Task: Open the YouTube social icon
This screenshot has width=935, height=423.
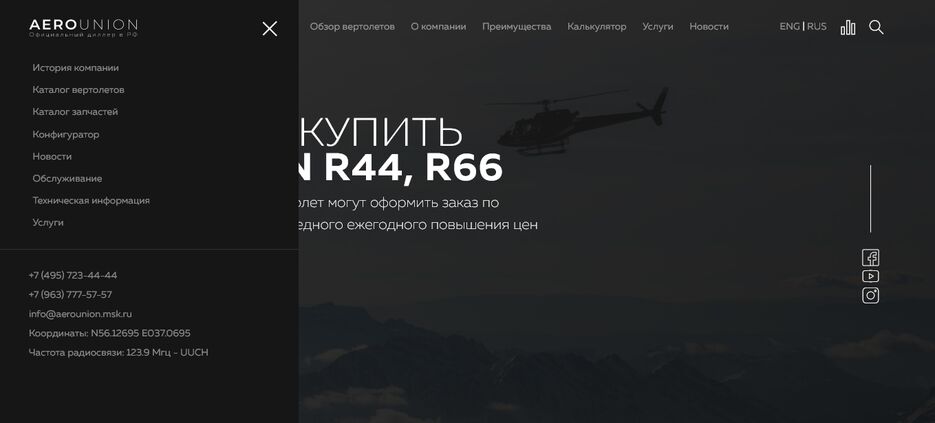Action: (871, 276)
